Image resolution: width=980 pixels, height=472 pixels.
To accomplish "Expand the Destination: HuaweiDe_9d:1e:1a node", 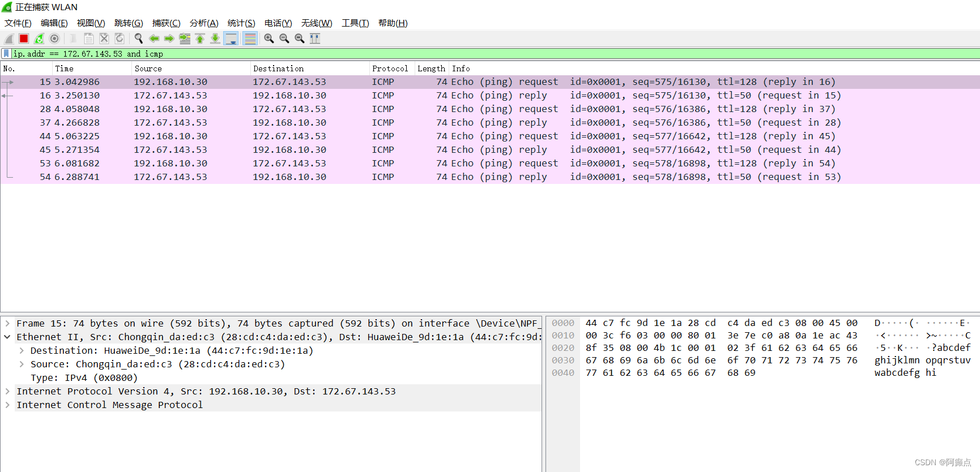I will coord(22,350).
